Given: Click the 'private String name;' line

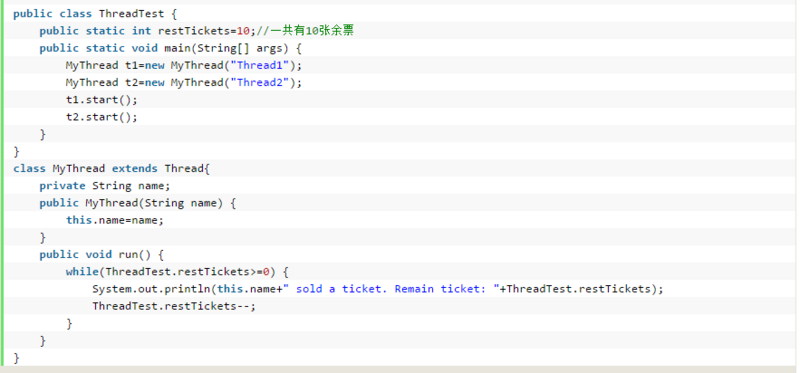Looking at the screenshot, I should (x=105, y=186).
